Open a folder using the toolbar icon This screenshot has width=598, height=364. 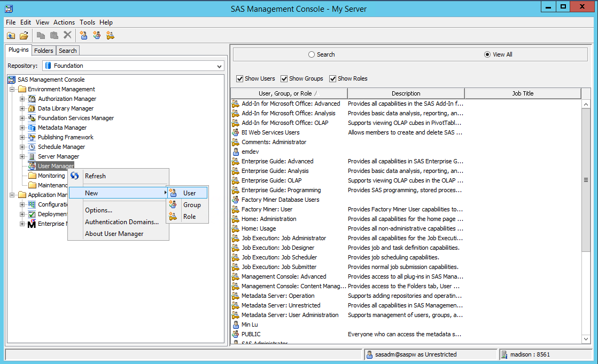click(x=24, y=35)
